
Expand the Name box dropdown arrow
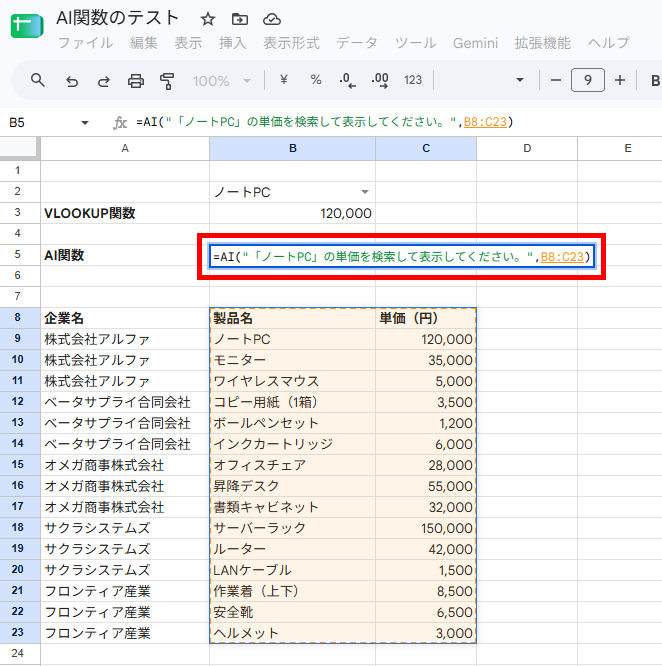(85, 123)
